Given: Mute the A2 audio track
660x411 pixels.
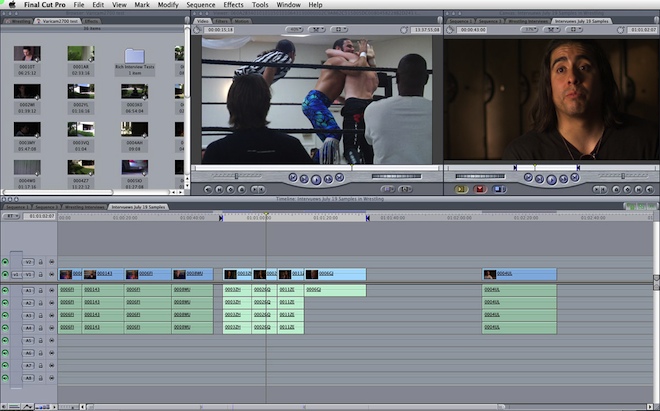Looking at the screenshot, I should click(x=5, y=303).
